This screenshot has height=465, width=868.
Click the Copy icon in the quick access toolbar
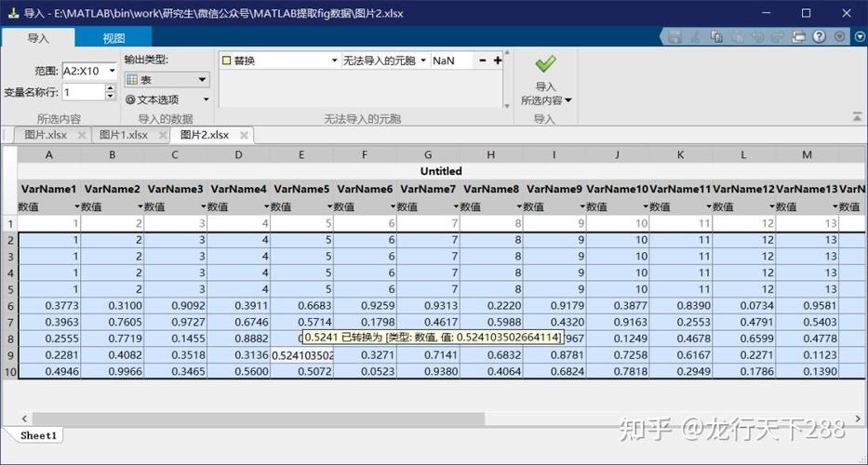(716, 37)
